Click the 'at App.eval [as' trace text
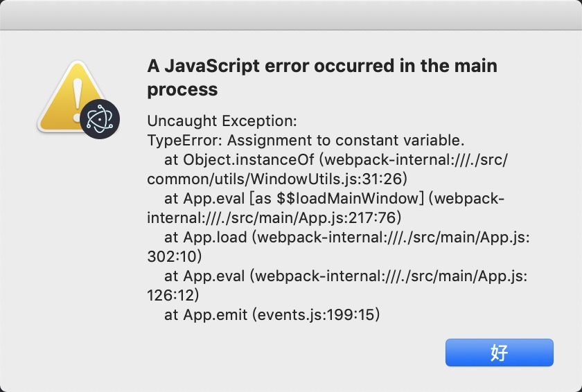 pos(218,198)
